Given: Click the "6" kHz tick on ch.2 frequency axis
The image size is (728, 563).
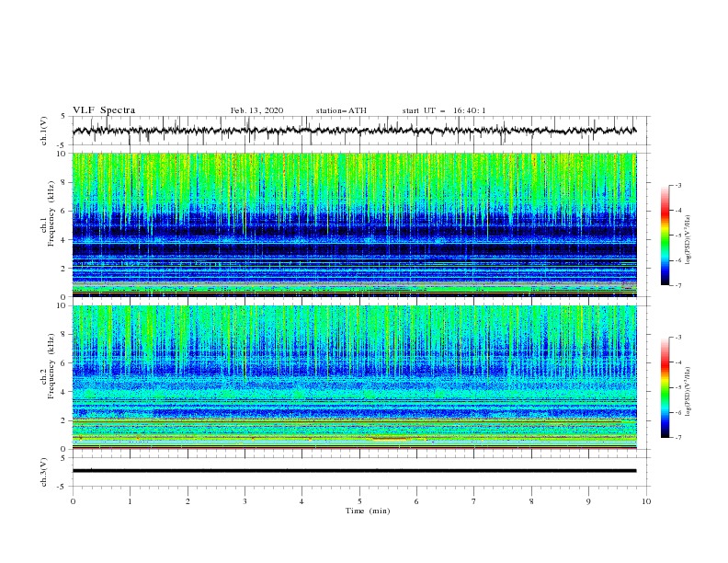Looking at the screenshot, I should (63, 363).
